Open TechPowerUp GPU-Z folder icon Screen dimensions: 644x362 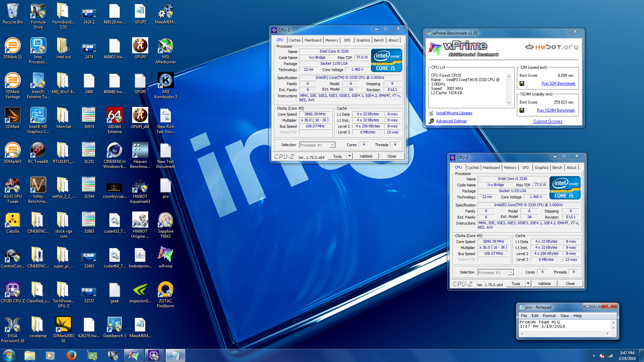pyautogui.click(x=64, y=295)
